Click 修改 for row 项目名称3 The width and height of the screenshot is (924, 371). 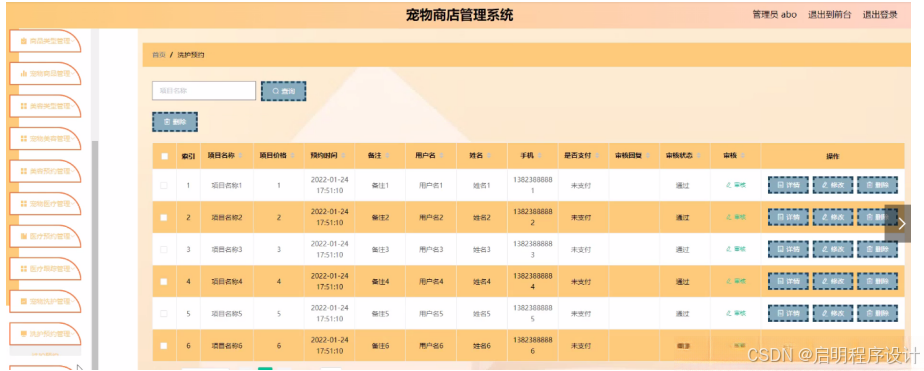tap(833, 249)
